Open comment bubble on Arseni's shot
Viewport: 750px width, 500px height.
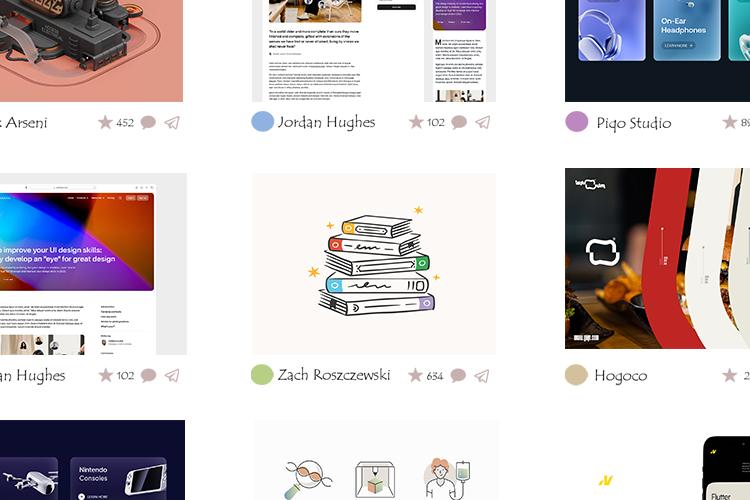point(148,122)
